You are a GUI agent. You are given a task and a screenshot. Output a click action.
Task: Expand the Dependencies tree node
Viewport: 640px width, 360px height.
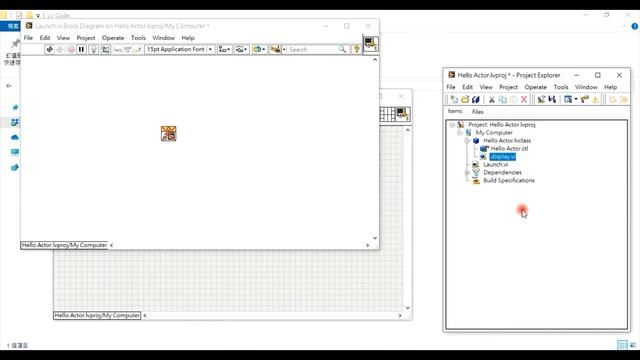coord(467,172)
